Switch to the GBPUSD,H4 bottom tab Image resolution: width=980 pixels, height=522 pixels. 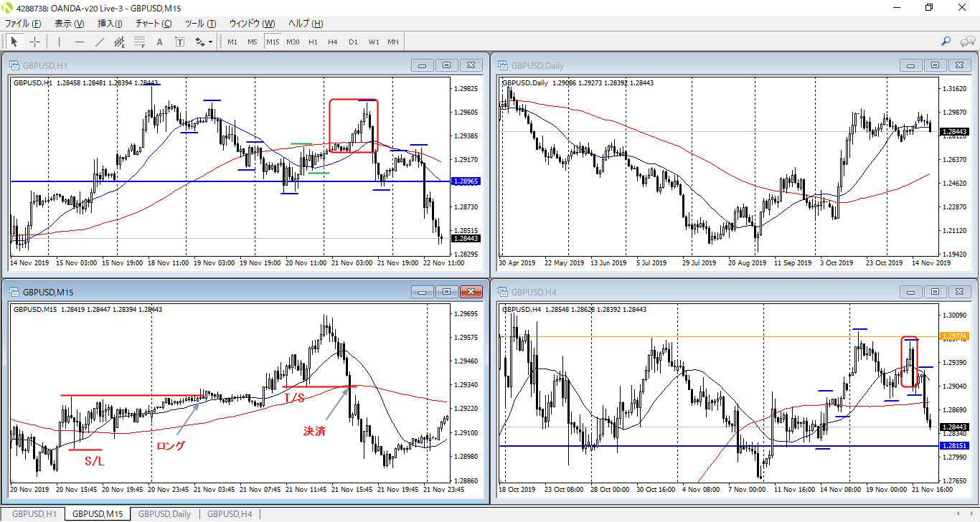230,514
